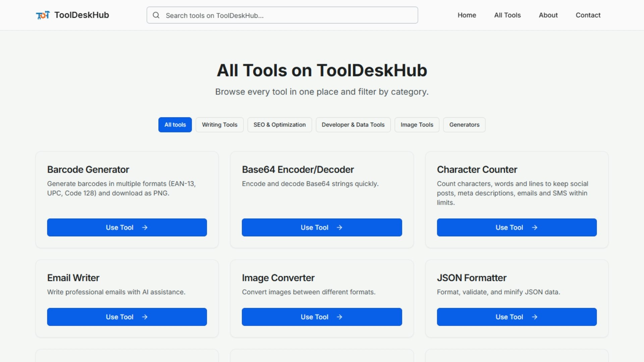Click inside the search tools field

[x=282, y=15]
